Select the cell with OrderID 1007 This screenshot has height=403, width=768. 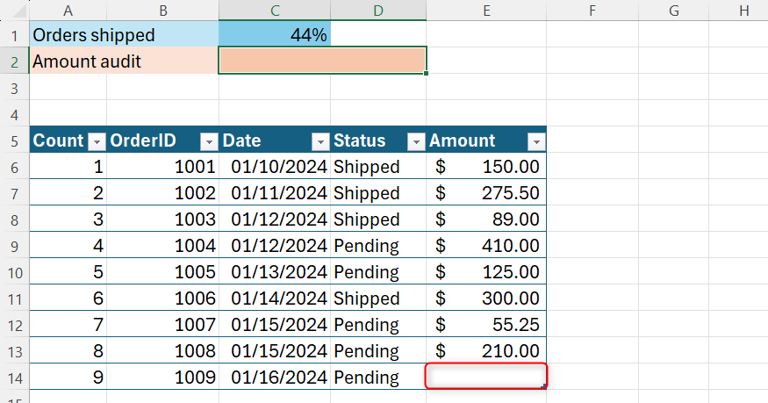point(163,324)
